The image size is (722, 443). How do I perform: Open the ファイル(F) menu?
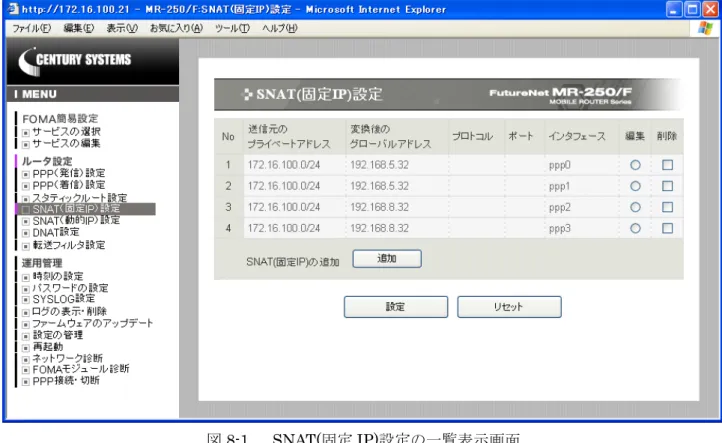[31, 29]
